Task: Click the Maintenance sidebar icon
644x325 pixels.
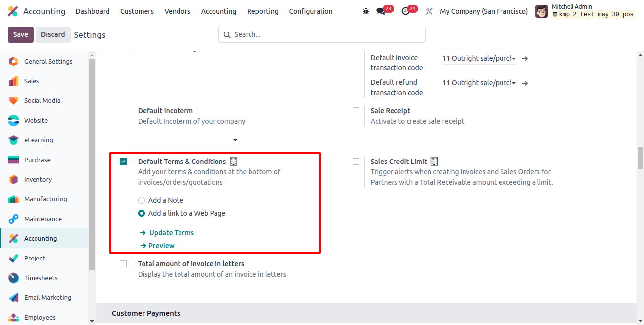Action: [x=14, y=219]
